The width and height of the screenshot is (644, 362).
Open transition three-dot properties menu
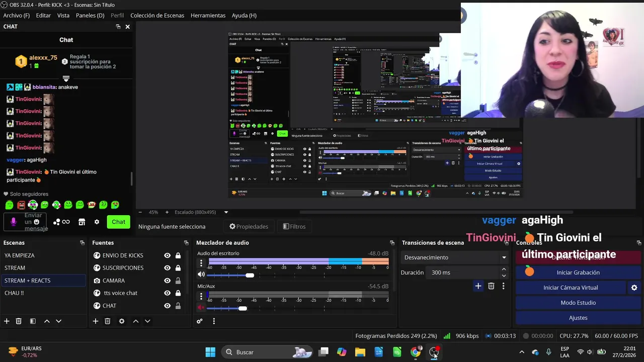(x=503, y=286)
